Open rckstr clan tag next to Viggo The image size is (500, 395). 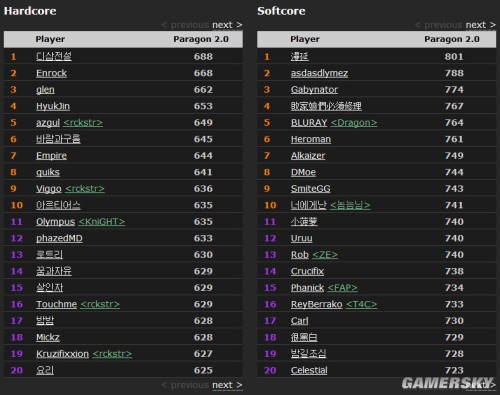click(85, 189)
